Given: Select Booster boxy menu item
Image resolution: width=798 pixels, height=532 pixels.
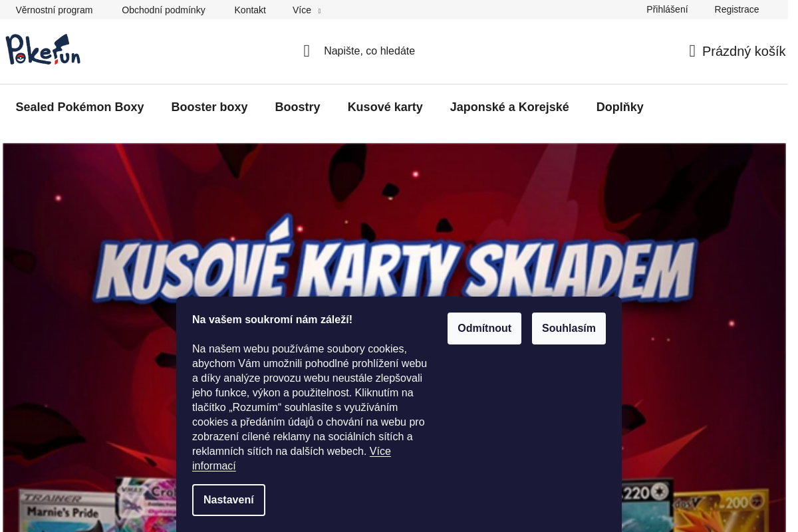Looking at the screenshot, I should tap(209, 107).
